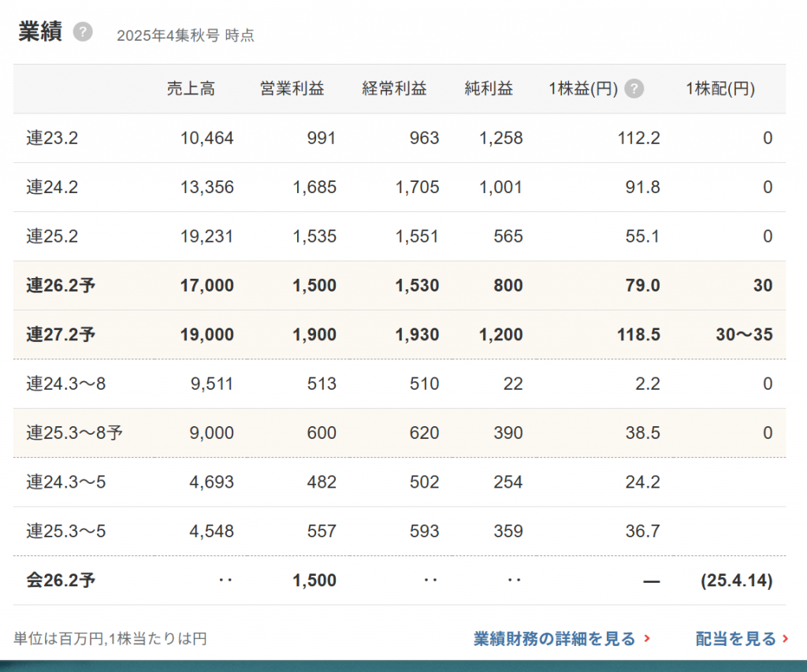Screen dimensions: 807x672
Task: Click the (25.4.14) date cell
Action: (x=736, y=581)
